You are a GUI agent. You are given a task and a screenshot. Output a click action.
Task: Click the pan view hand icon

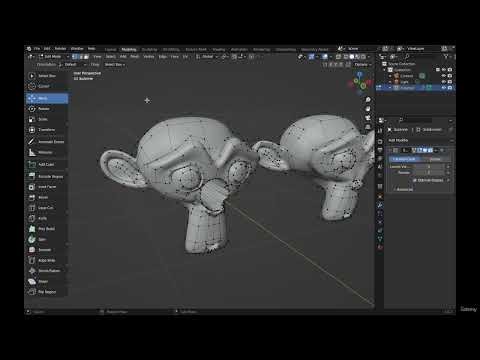coord(368,109)
